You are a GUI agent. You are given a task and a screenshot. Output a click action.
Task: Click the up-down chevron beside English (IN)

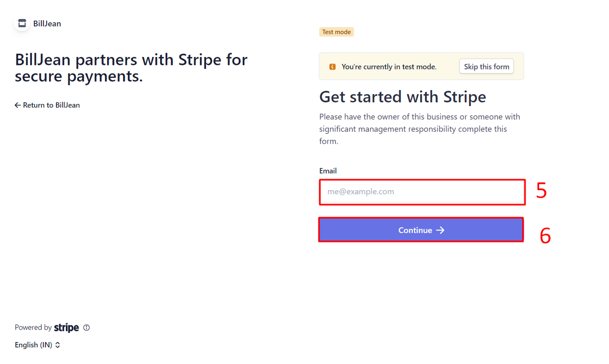(58, 345)
